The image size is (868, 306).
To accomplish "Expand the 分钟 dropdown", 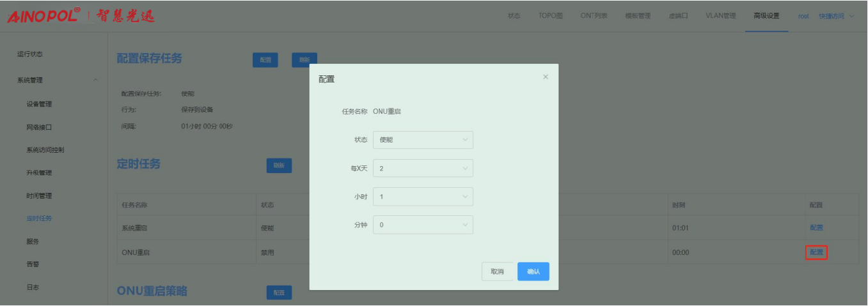I will (x=422, y=225).
